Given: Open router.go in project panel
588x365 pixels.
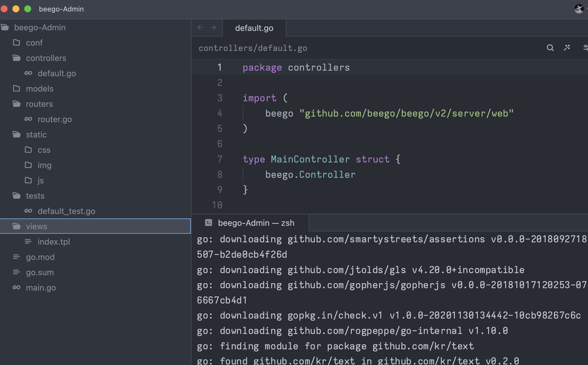Looking at the screenshot, I should coord(54,119).
